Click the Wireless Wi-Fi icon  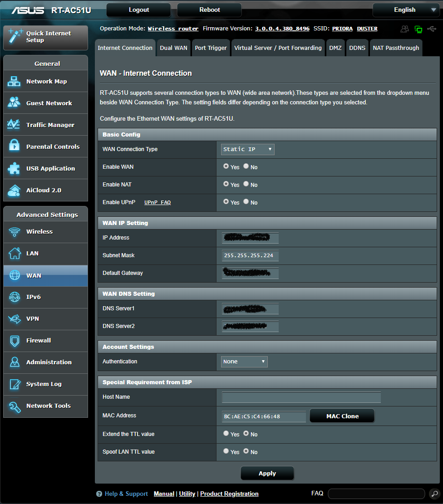click(15, 231)
